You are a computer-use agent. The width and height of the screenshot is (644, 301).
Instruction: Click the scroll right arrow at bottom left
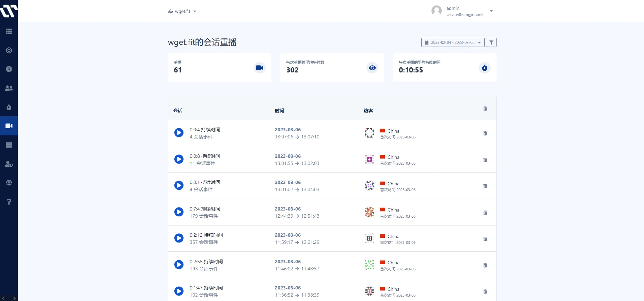pyautogui.click(x=14, y=298)
